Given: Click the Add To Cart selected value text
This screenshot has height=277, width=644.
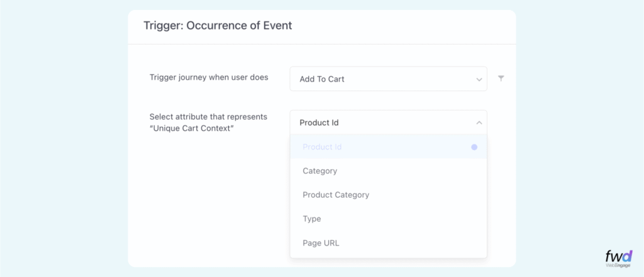Looking at the screenshot, I should click(321, 79).
